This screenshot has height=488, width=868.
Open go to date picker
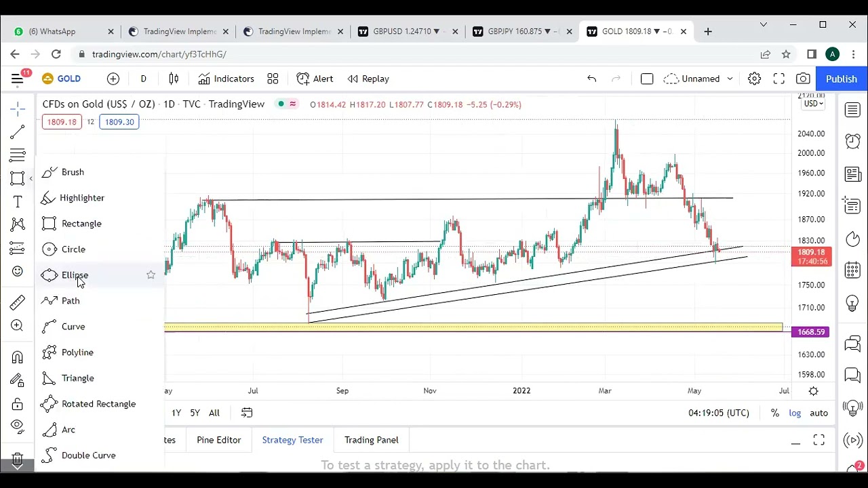click(x=247, y=413)
